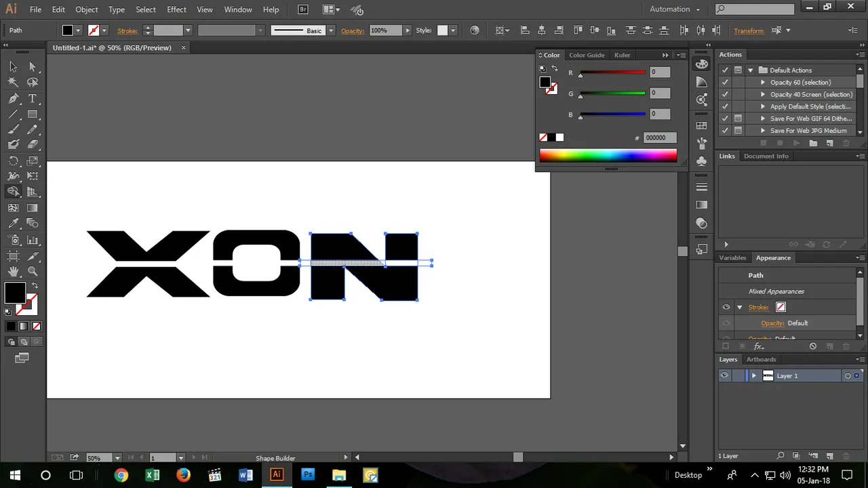Viewport: 868px width, 488px height.
Task: Toggle Save For Web GIF 64 checkbox
Action: 726,119
